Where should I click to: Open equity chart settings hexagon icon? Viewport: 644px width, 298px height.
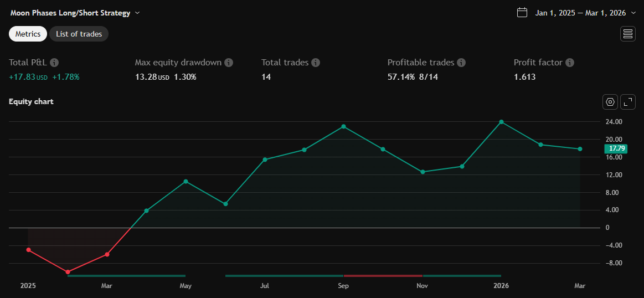[x=610, y=102]
